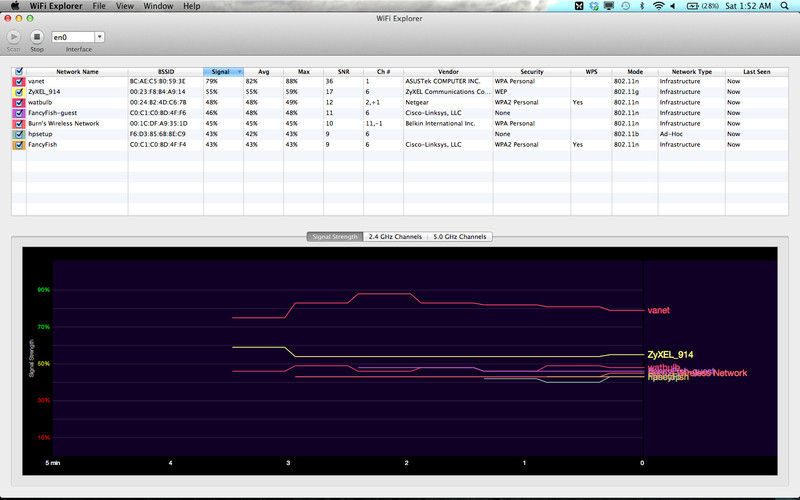Sort by the Security column header
Image resolution: width=800 pixels, height=500 pixels.
click(x=532, y=71)
